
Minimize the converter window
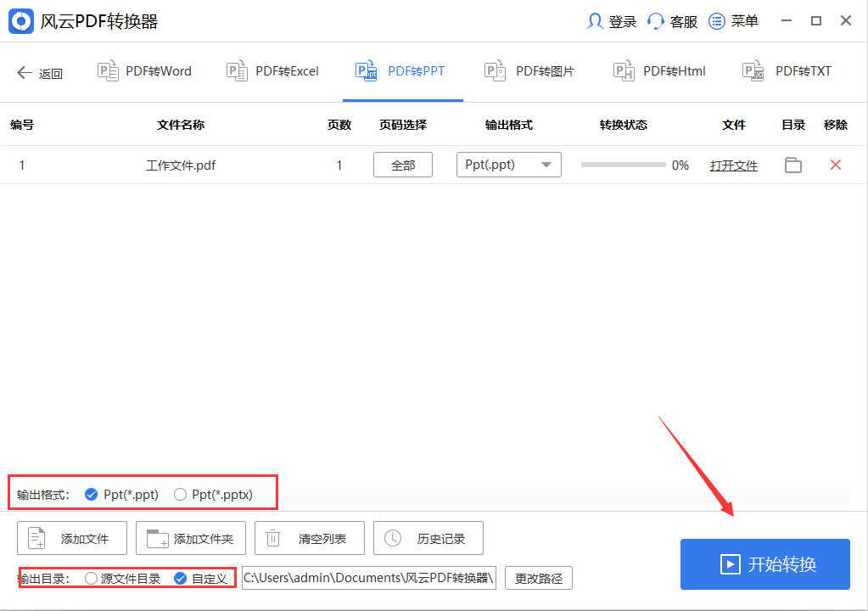click(786, 21)
